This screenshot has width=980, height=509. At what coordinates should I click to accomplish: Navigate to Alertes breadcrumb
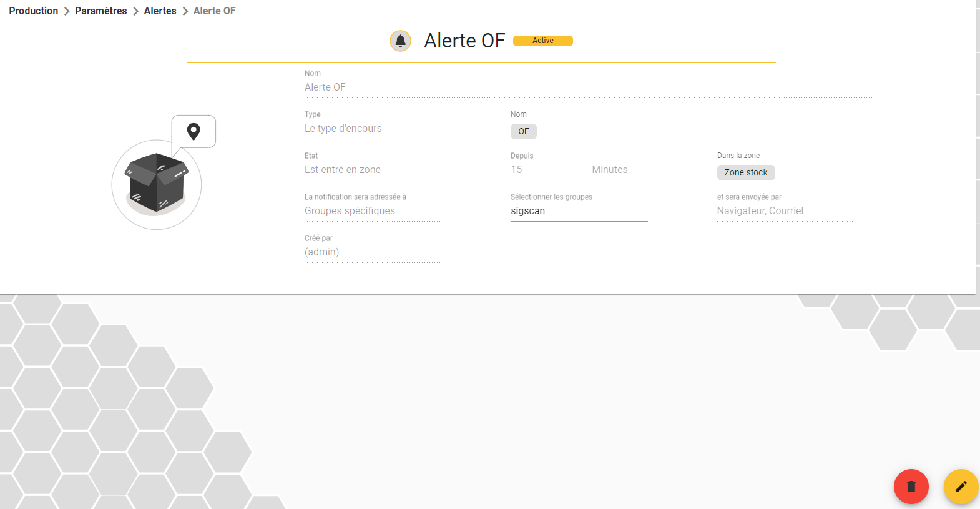(160, 11)
